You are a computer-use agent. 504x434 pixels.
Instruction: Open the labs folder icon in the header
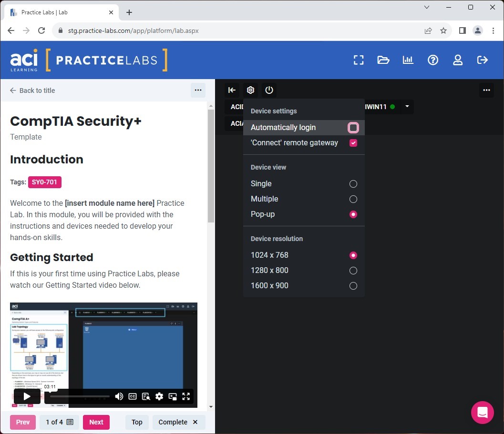click(x=383, y=60)
